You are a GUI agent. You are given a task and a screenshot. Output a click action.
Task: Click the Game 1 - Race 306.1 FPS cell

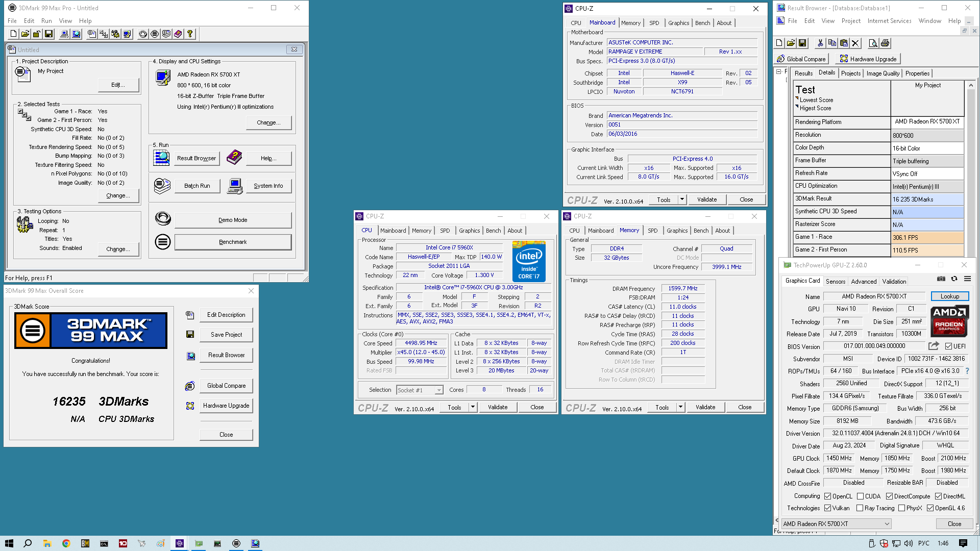coord(927,238)
